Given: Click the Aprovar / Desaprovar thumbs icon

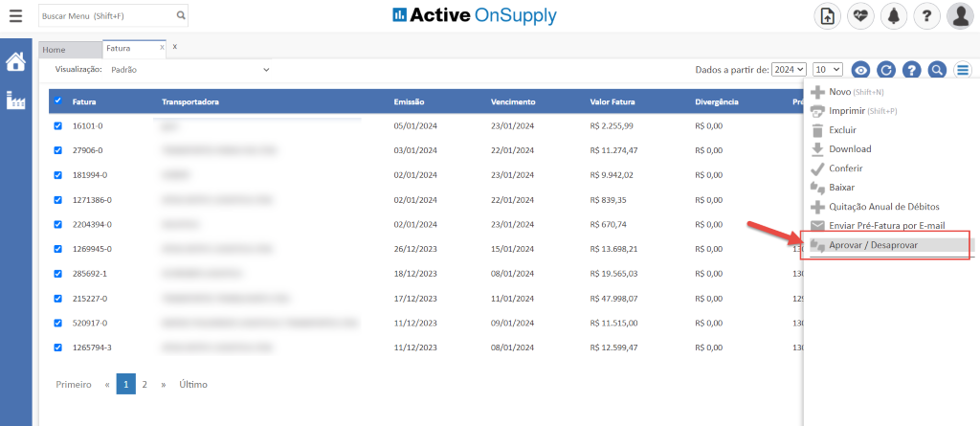Looking at the screenshot, I should (x=817, y=245).
